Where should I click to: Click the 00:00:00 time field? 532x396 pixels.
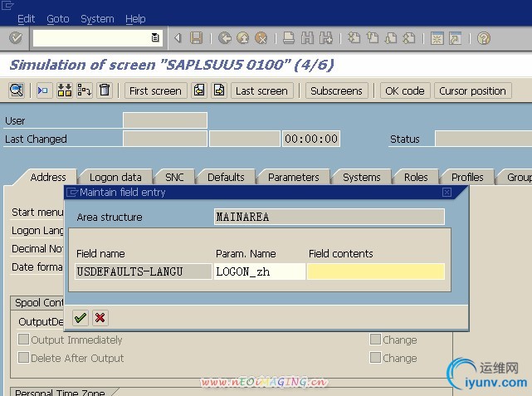311,139
